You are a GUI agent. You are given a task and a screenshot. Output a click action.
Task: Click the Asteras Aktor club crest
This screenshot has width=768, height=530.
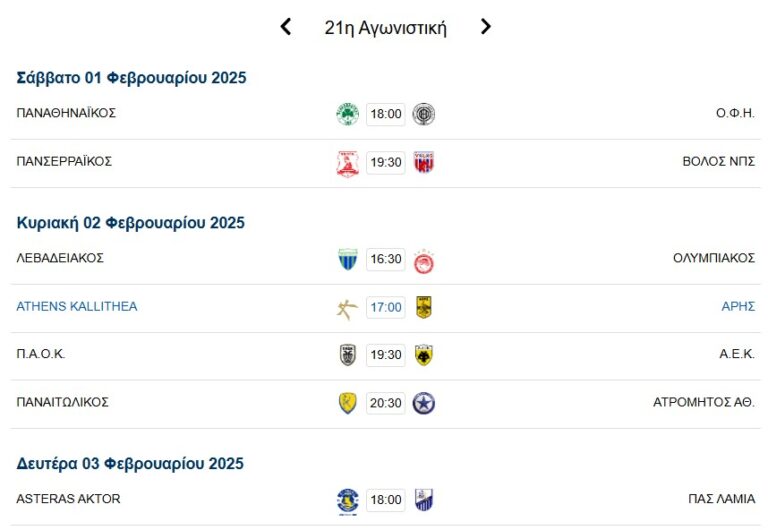[x=347, y=500]
